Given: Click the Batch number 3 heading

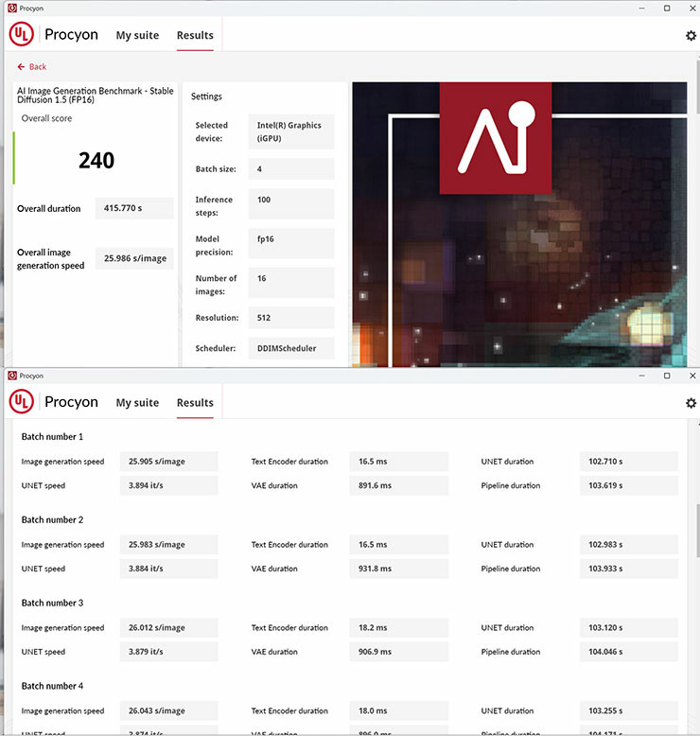Looking at the screenshot, I should click(52, 603).
